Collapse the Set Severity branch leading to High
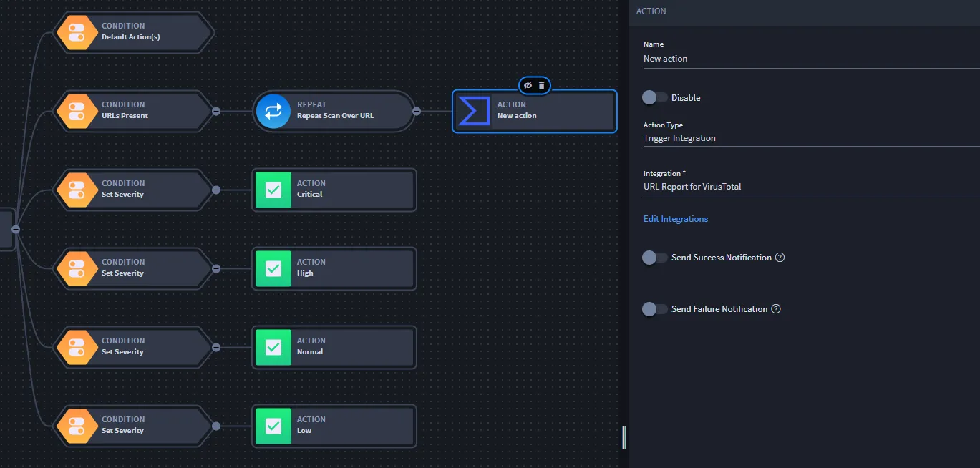Screen dimensions: 980x468 tap(216, 268)
